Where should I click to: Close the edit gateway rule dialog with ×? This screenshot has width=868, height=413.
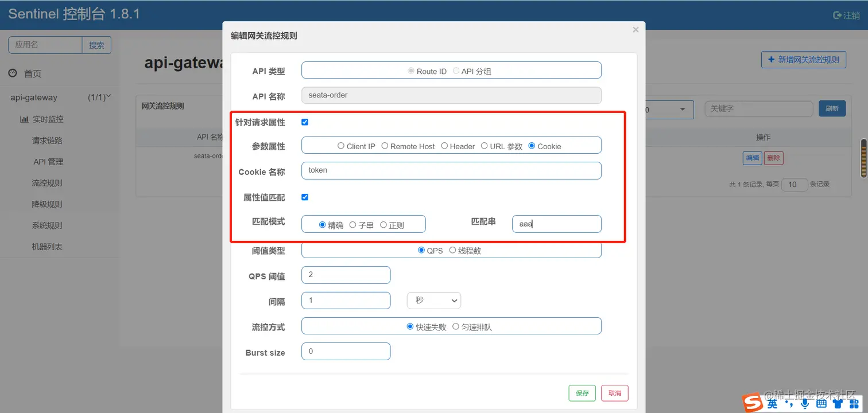635,30
